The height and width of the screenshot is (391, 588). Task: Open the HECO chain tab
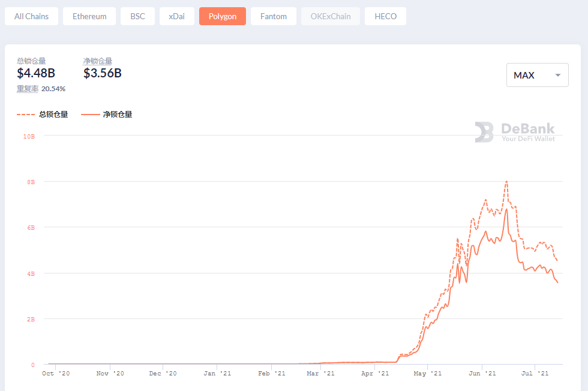pos(385,16)
